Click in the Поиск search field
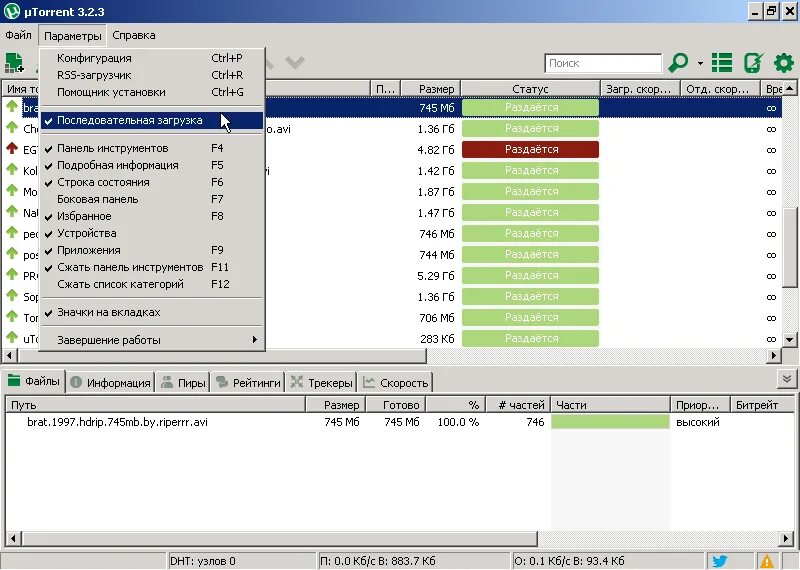The width and height of the screenshot is (800, 570). click(x=603, y=63)
